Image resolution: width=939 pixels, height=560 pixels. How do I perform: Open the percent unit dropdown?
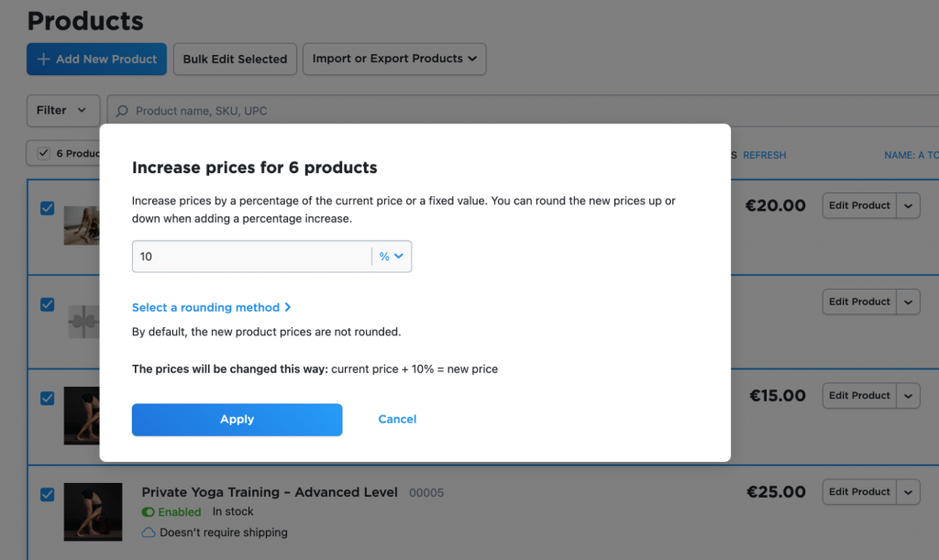click(x=391, y=256)
